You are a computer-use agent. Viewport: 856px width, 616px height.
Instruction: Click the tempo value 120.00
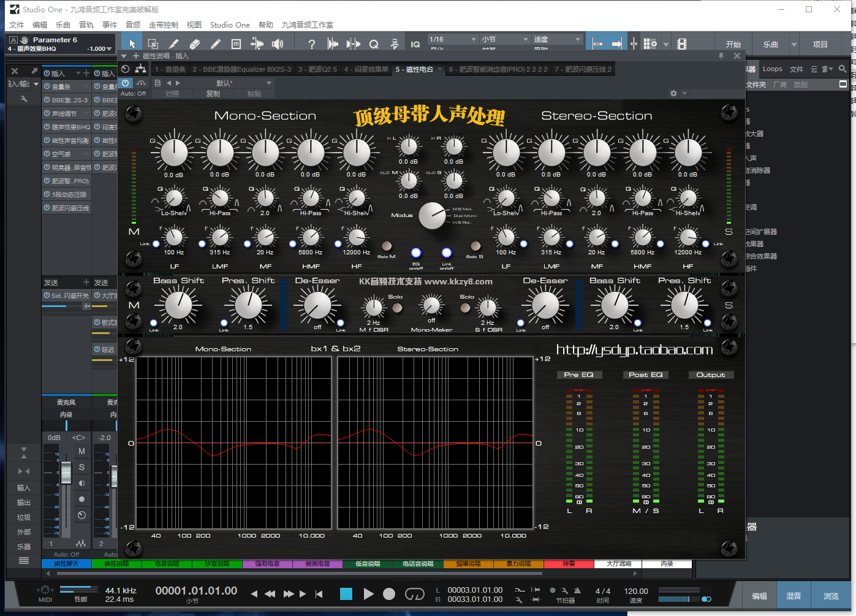[636, 591]
